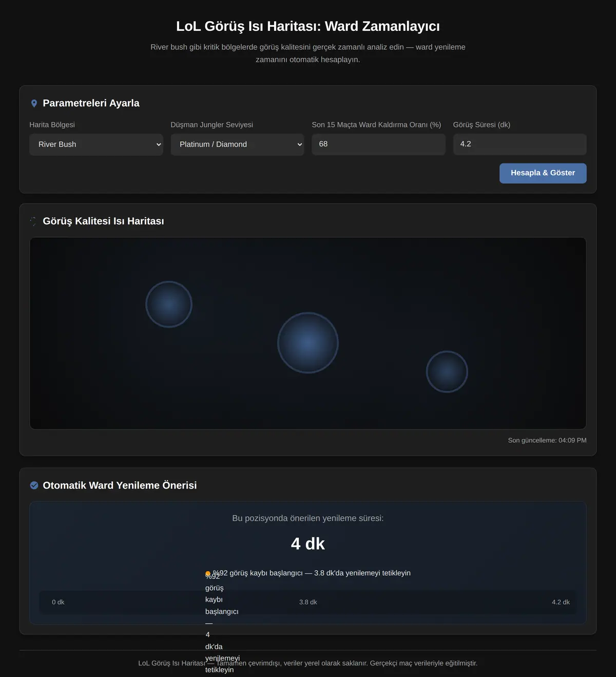Focus the Ward Kaldırma Oranı field with value 68
This screenshot has width=616, height=677.
(378, 144)
